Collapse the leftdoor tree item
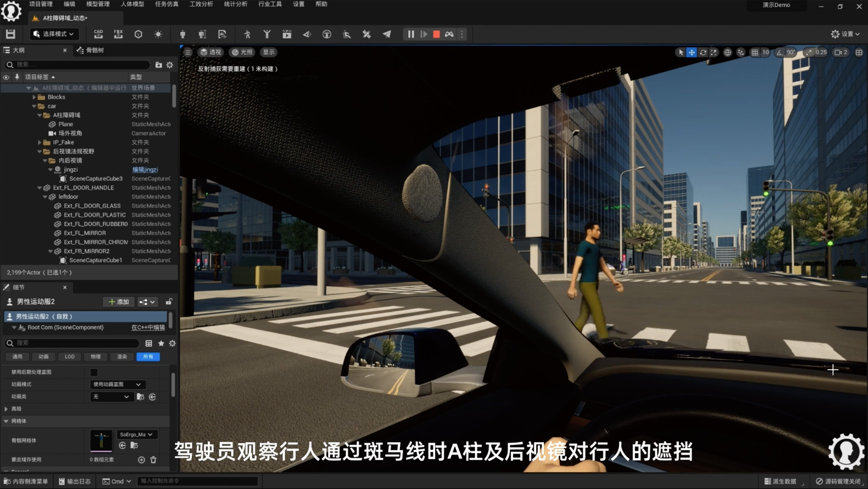868x489 pixels. [45, 197]
